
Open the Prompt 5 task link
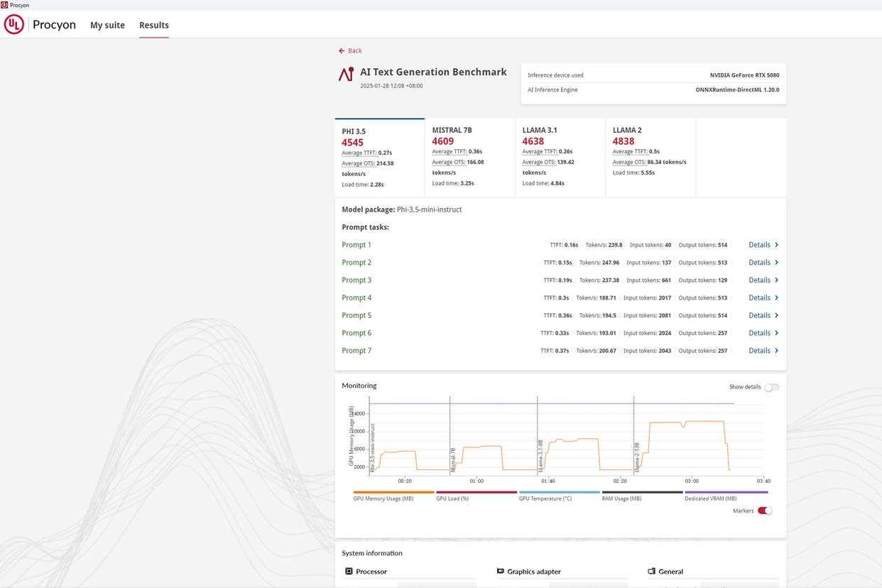[356, 316]
